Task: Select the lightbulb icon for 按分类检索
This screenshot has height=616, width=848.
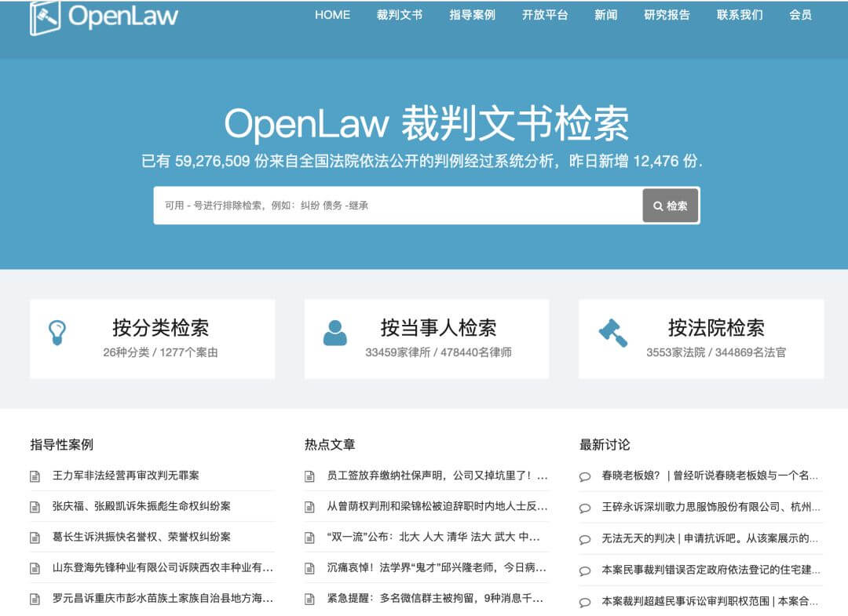Action: (55, 330)
